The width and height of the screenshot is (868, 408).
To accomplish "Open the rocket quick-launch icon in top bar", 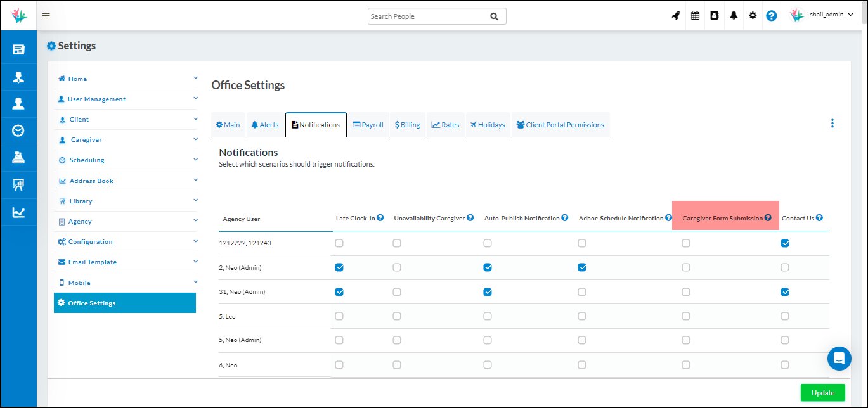I will coord(675,15).
